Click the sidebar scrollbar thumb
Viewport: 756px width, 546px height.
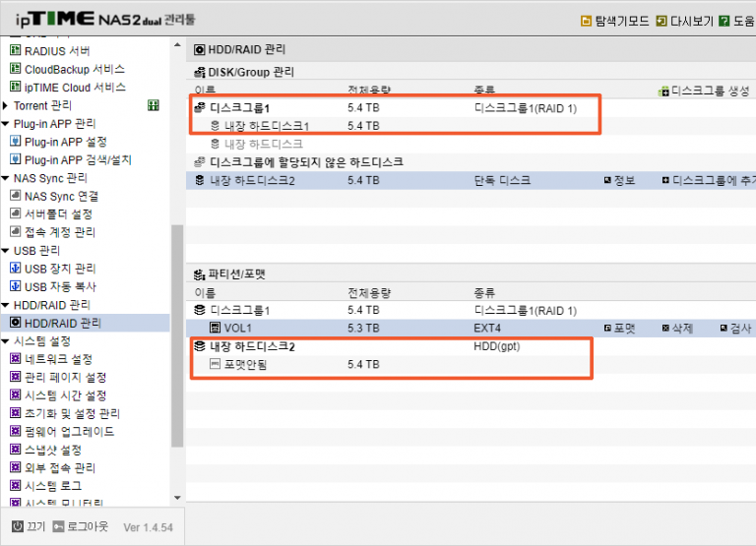[177, 335]
